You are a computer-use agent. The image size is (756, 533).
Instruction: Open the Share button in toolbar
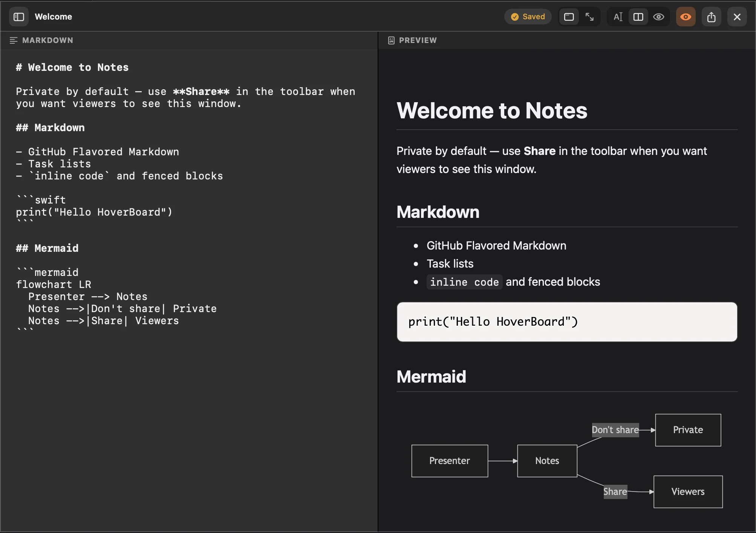click(712, 17)
